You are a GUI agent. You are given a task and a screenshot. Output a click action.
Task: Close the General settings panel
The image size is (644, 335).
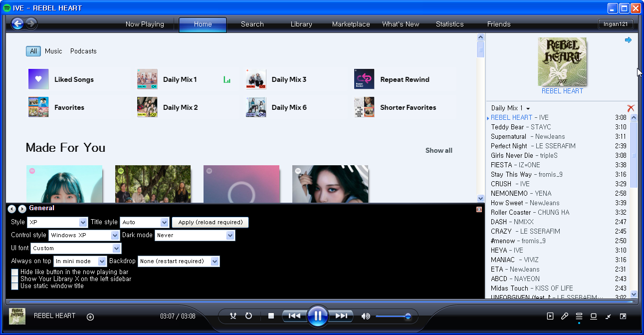[479, 210]
